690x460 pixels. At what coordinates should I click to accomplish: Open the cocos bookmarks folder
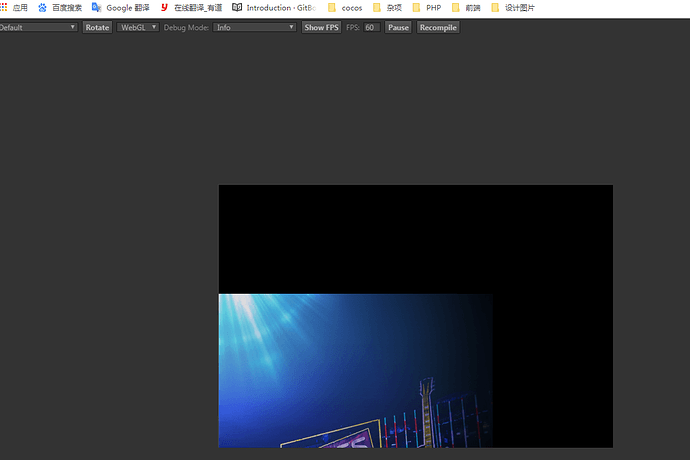pyautogui.click(x=345, y=7)
